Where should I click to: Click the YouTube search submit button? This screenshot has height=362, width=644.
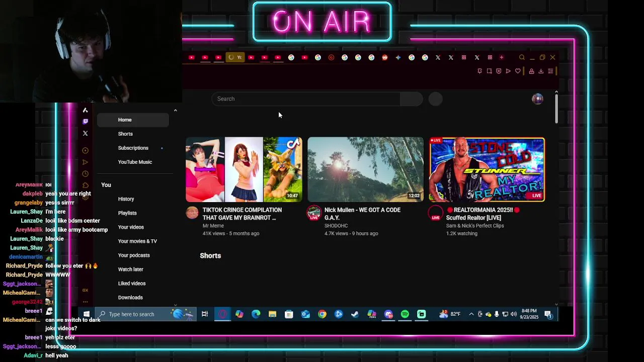click(x=412, y=99)
